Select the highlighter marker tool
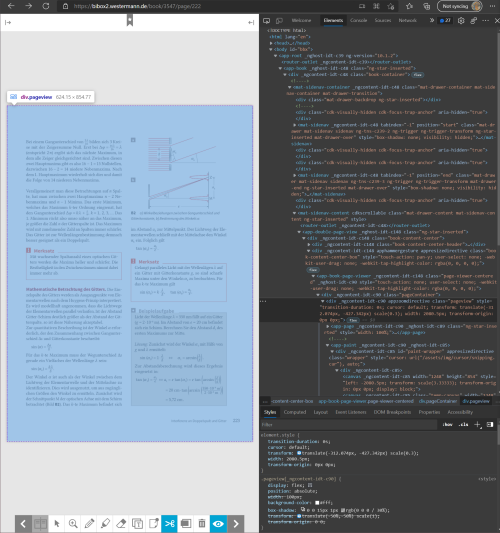Image resolution: width=500 pixels, height=533 pixels. tap(105, 523)
